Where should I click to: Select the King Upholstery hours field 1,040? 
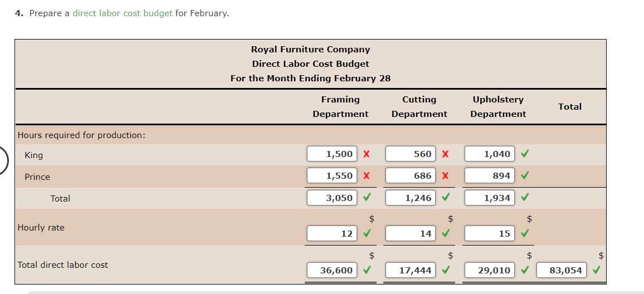(x=489, y=154)
